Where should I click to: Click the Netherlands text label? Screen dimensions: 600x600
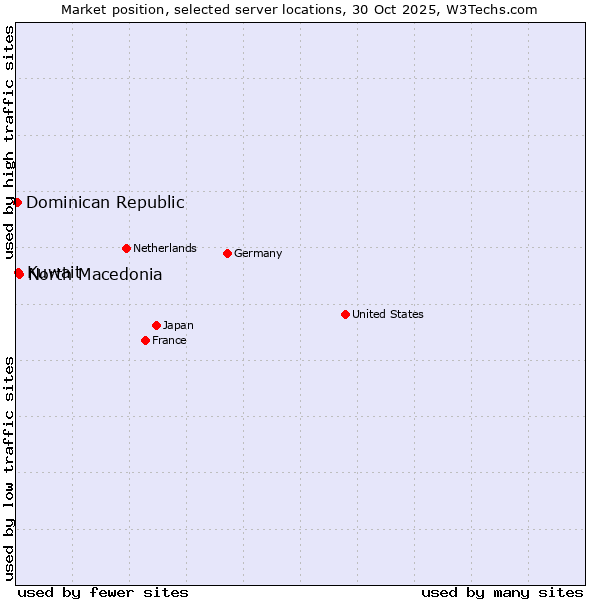[164, 248]
